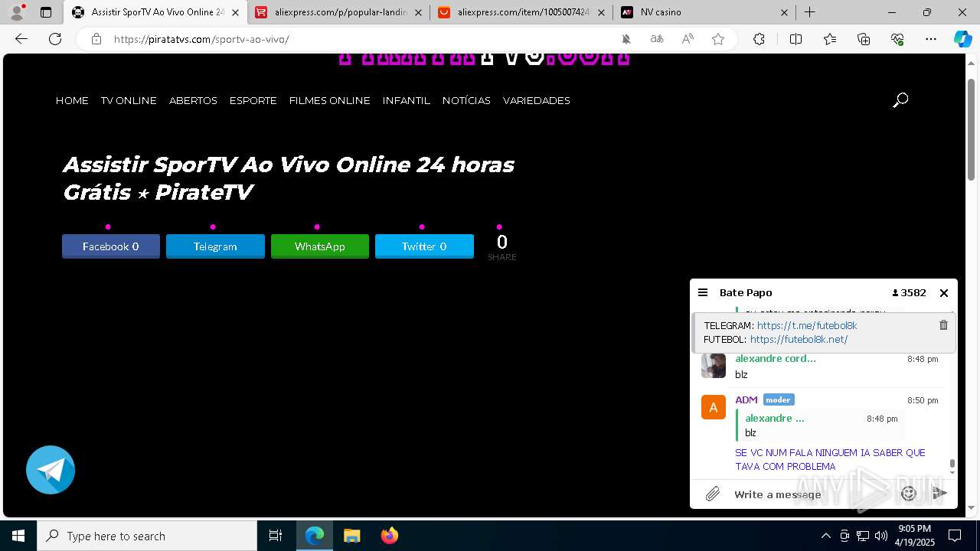Show hidden system tray icons

[x=825, y=536]
